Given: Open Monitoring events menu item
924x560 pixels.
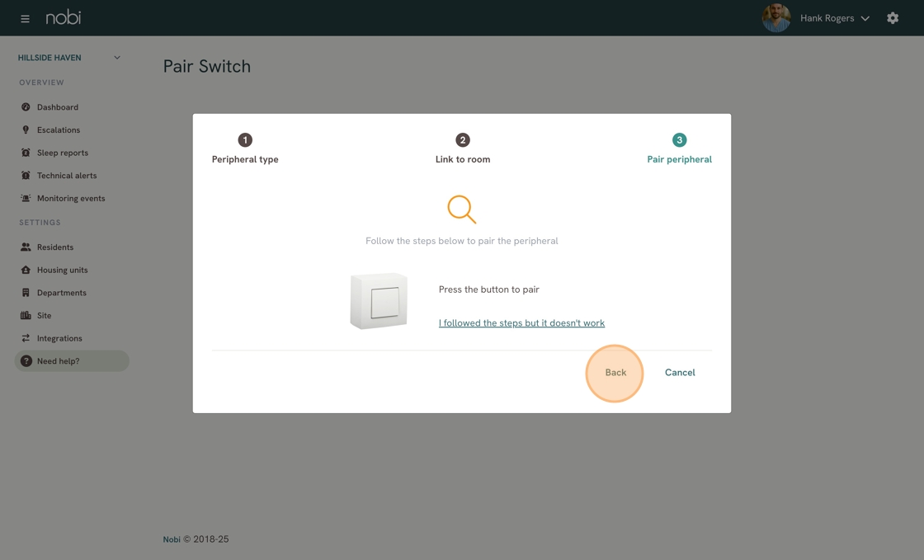Looking at the screenshot, I should point(71,199).
